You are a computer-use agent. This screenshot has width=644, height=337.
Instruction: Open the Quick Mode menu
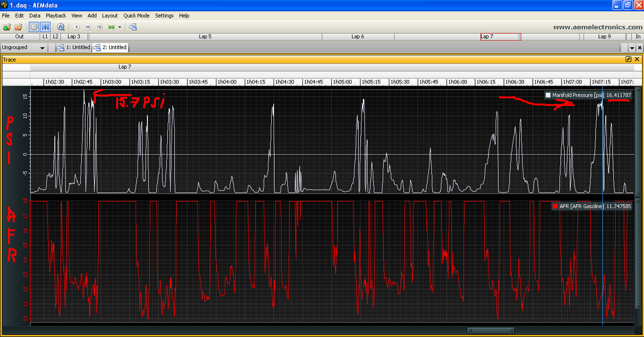137,15
